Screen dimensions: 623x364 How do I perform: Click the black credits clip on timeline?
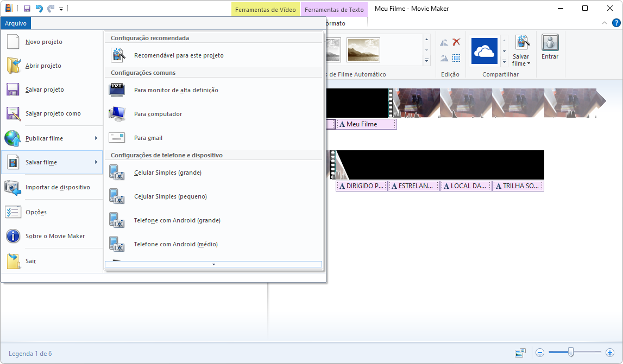point(440,165)
